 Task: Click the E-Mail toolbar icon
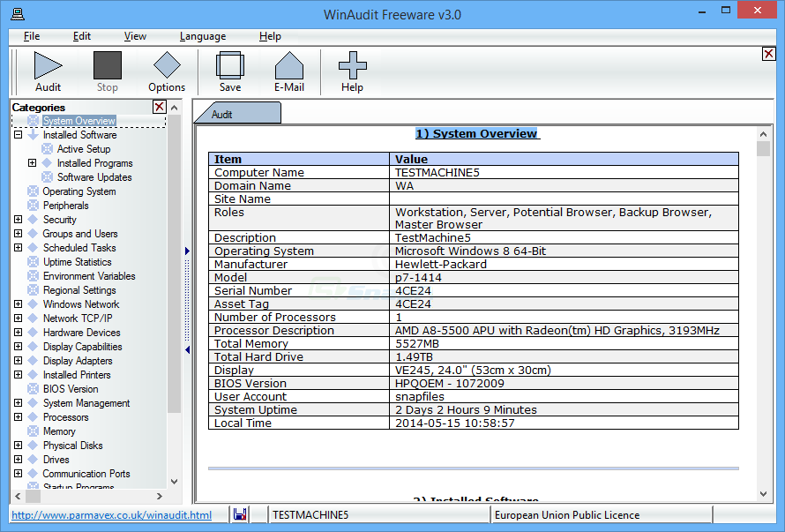tap(289, 65)
